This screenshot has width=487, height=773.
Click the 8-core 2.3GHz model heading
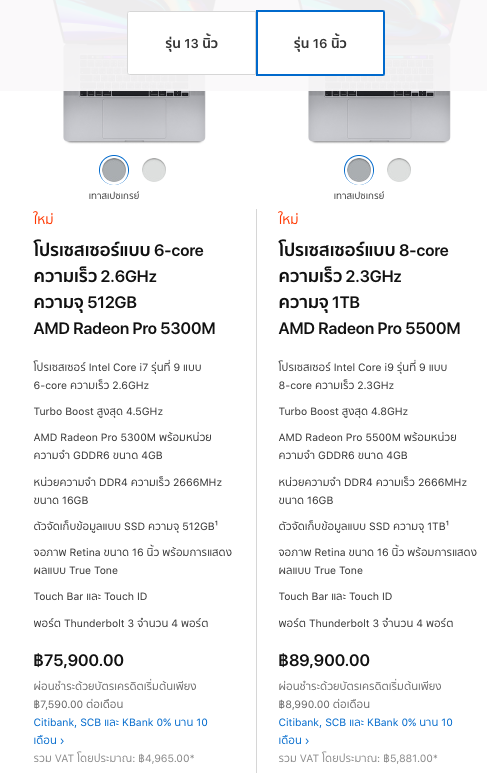tap(369, 289)
